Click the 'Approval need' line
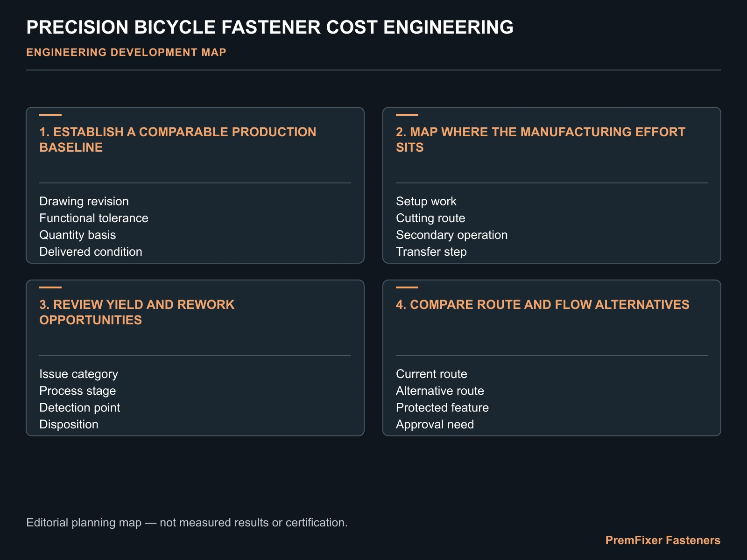 click(x=435, y=424)
